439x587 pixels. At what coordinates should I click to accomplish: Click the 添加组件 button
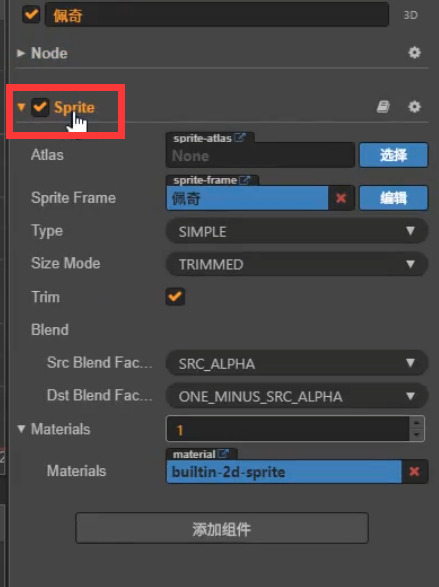click(222, 528)
